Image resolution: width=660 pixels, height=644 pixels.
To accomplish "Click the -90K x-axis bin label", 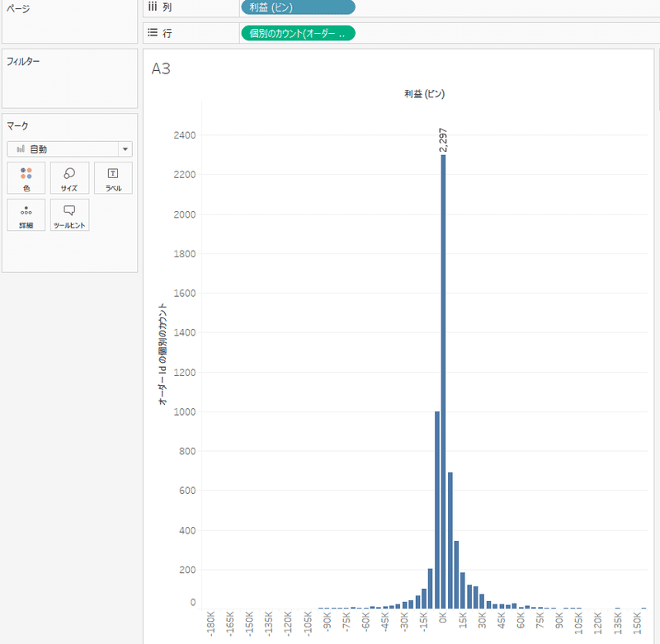I will coord(327,621).
